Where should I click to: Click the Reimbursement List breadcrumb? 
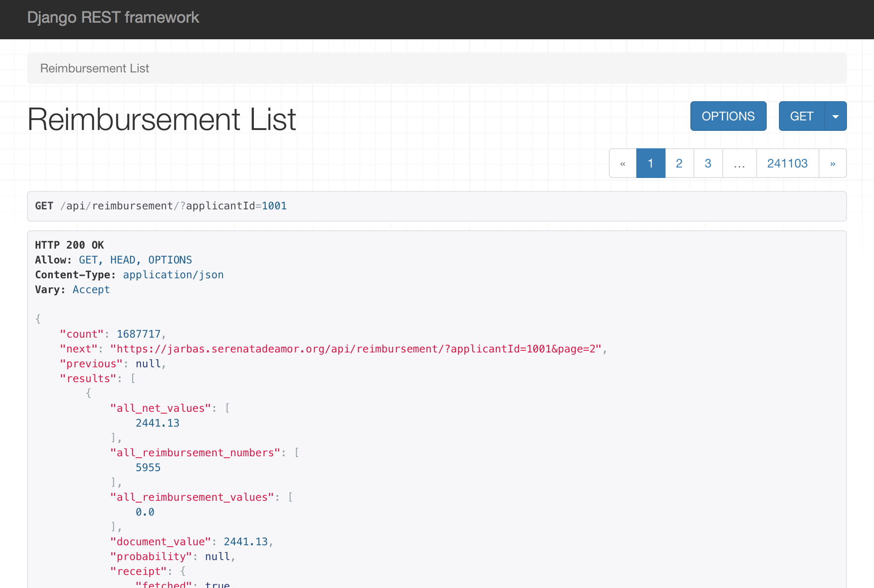[x=95, y=68]
